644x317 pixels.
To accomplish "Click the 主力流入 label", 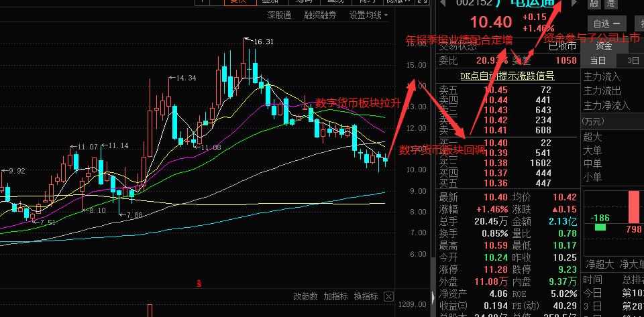I will tap(602, 76).
